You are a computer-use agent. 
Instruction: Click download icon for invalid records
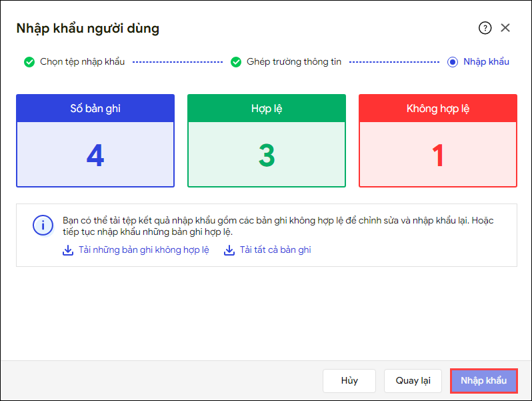point(67,250)
